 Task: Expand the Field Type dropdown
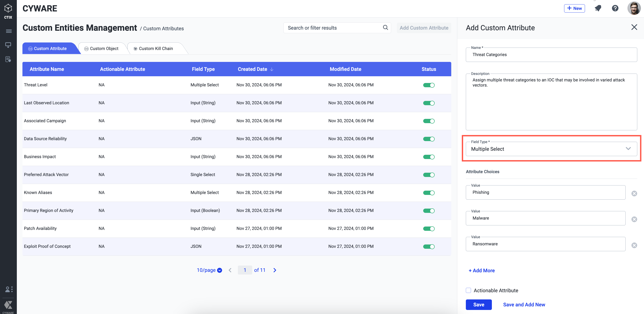click(551, 149)
